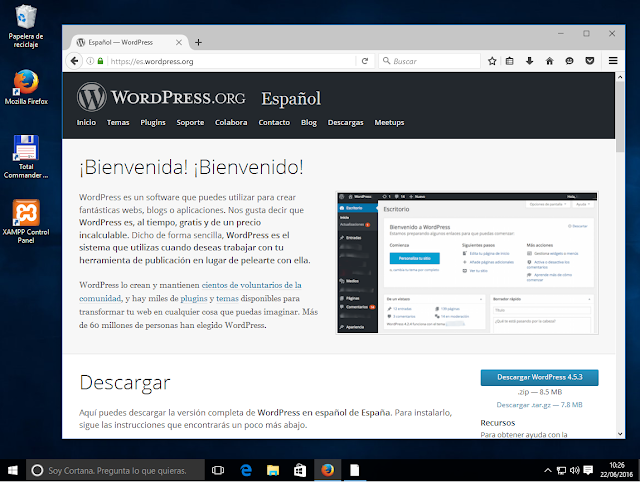Open the volume speaker tray icon
Image resolution: width=640 pixels, height=482 pixels.
(x=574, y=471)
